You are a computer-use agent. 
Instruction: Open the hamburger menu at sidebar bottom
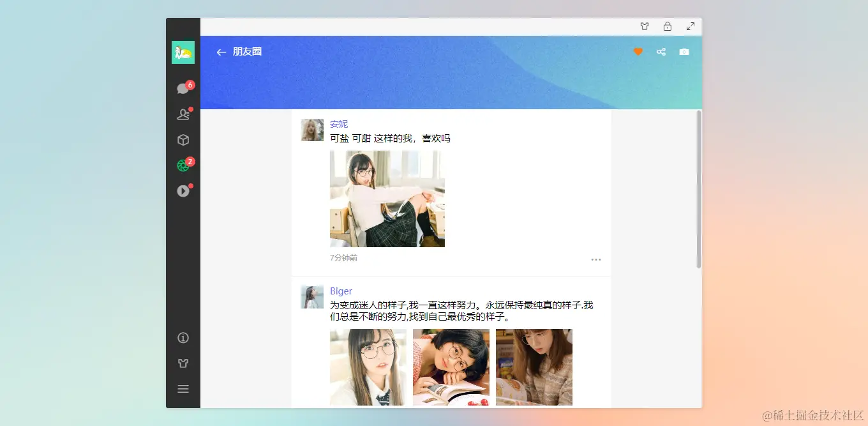point(183,388)
